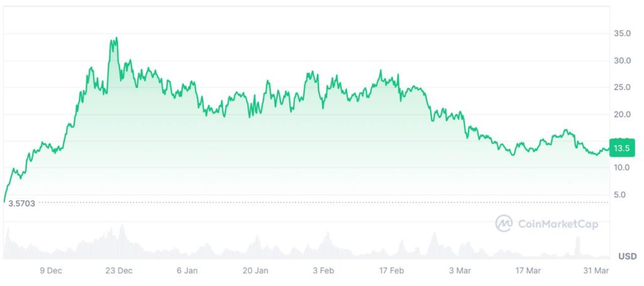Click the 35.0 price axis label
This screenshot has width=644, height=286.
pos(623,33)
